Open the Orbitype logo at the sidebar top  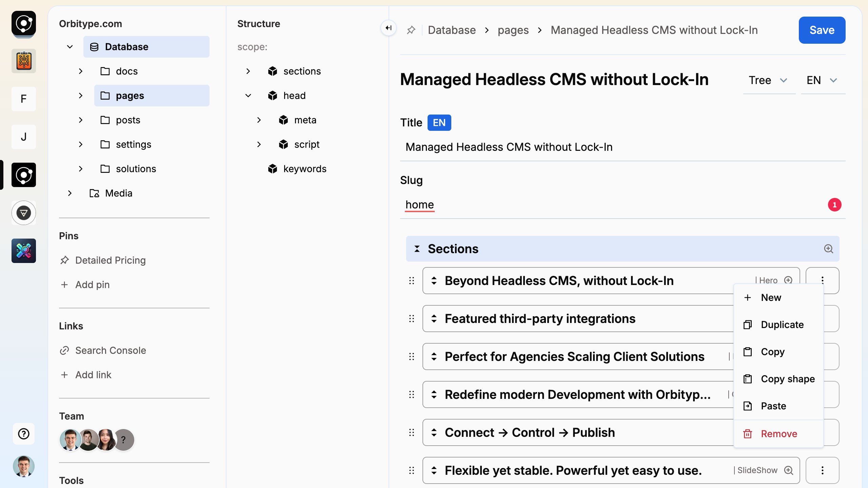pyautogui.click(x=24, y=23)
